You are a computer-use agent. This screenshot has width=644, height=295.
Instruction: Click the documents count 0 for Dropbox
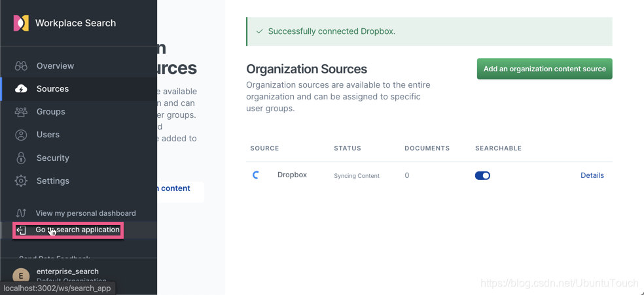(407, 175)
